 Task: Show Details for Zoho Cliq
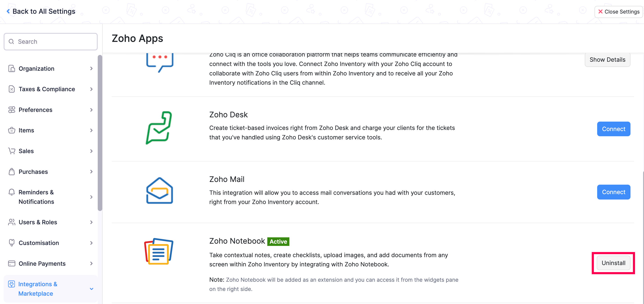pyautogui.click(x=607, y=60)
